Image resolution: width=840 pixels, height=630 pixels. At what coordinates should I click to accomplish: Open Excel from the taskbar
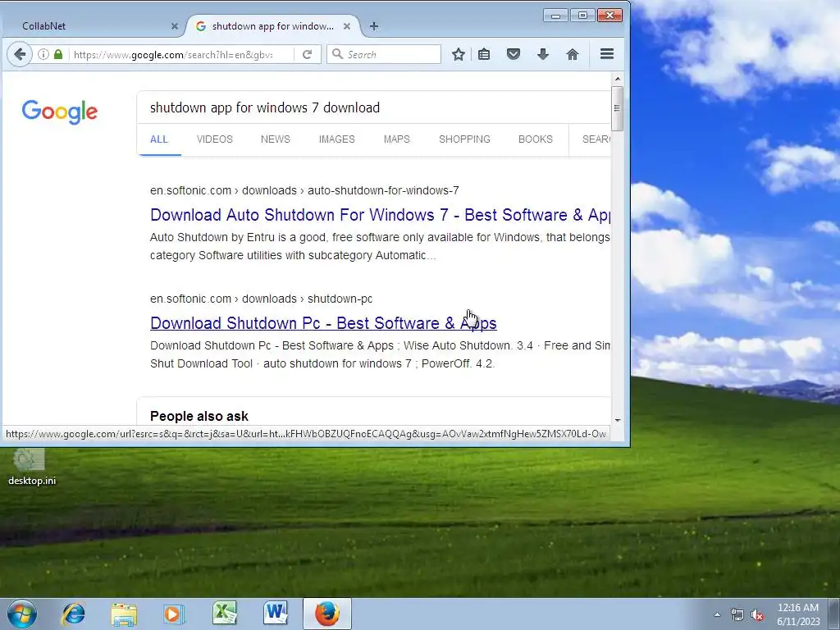pos(224,614)
